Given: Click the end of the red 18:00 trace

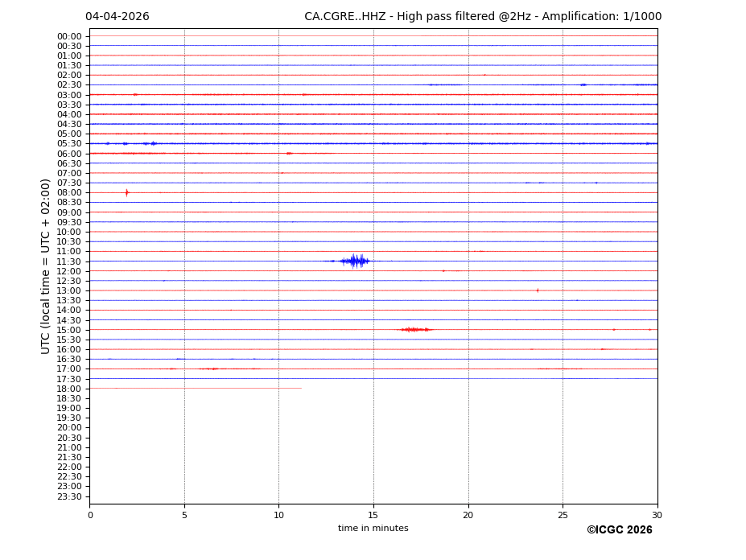Looking at the screenshot, I should (x=301, y=389).
